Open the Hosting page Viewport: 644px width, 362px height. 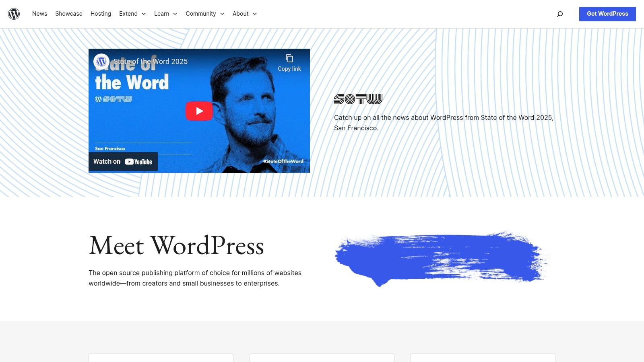pyautogui.click(x=101, y=13)
